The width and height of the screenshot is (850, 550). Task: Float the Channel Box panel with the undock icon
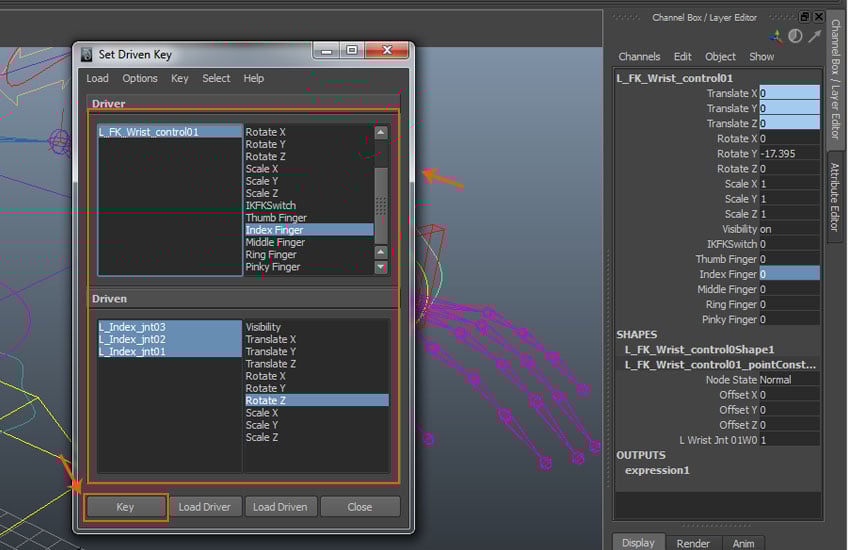pyautogui.click(x=805, y=17)
